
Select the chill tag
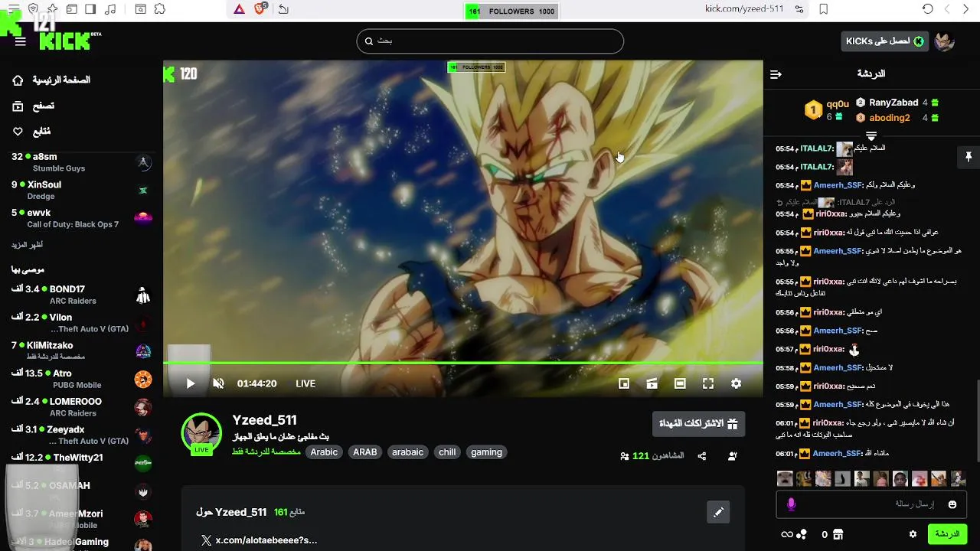[x=447, y=452]
